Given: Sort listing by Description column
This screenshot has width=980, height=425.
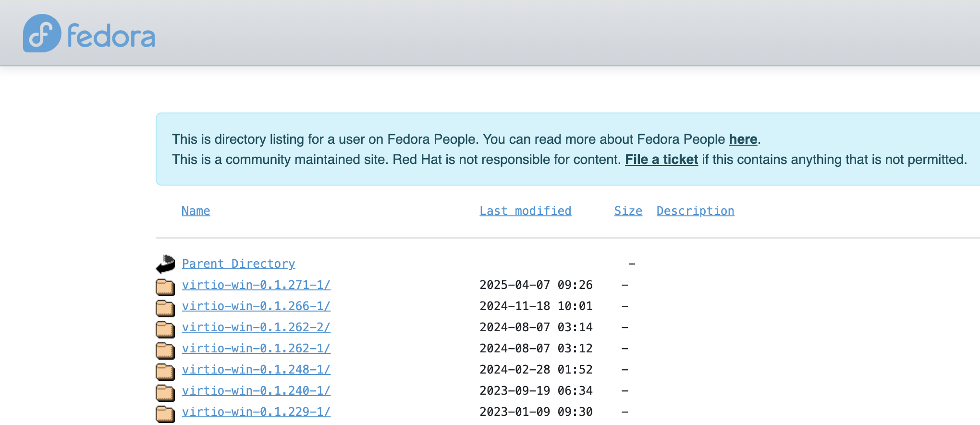Looking at the screenshot, I should 695,211.
